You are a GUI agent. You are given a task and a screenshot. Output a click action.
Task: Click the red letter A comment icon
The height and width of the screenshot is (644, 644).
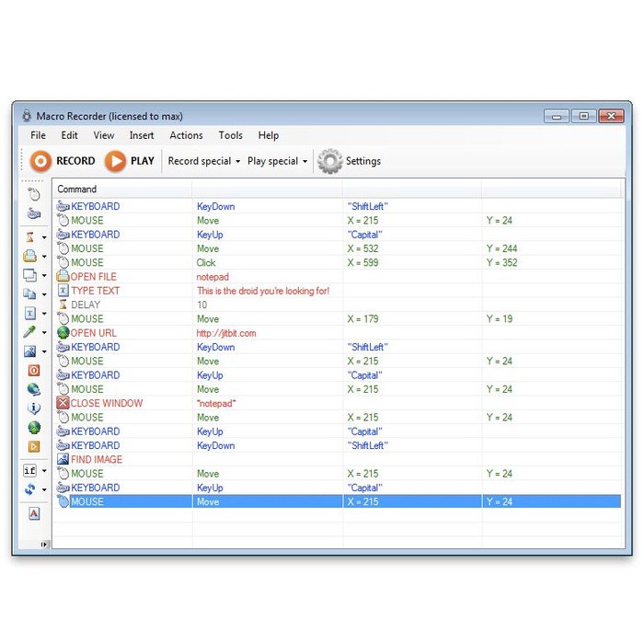coord(34,513)
